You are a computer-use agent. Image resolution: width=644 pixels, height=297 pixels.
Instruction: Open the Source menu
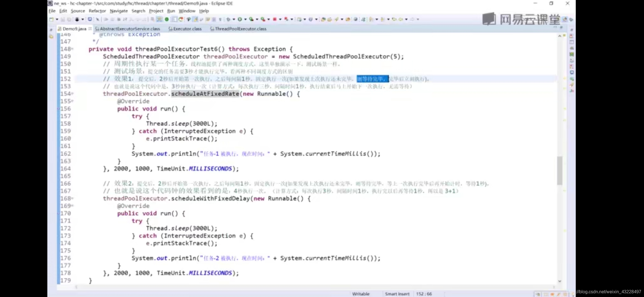[78, 11]
